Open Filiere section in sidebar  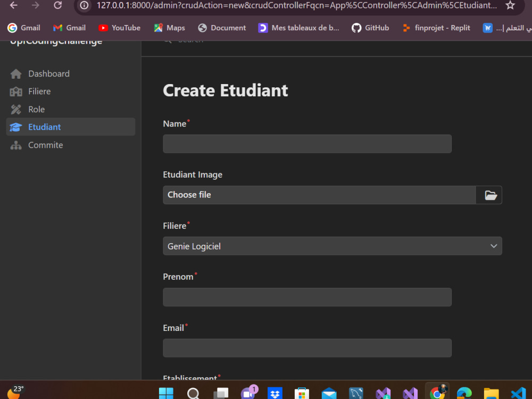click(39, 92)
